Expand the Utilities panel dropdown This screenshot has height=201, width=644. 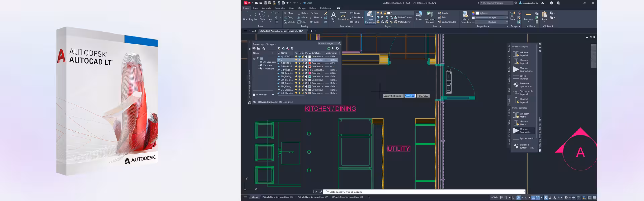[x=530, y=26]
